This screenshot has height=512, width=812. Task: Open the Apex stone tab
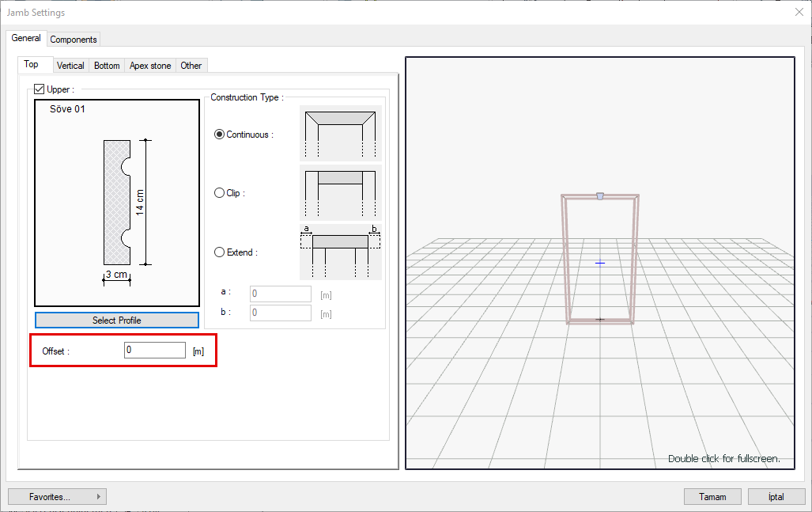(x=150, y=66)
